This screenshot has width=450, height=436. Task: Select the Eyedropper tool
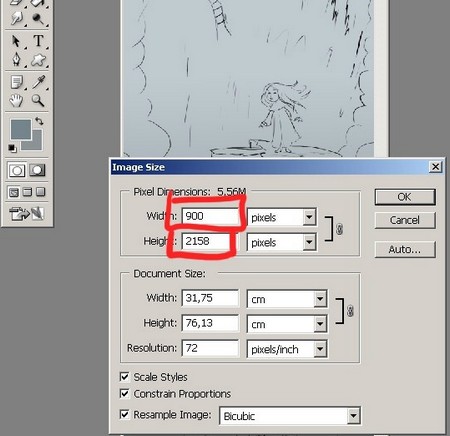click(x=39, y=82)
